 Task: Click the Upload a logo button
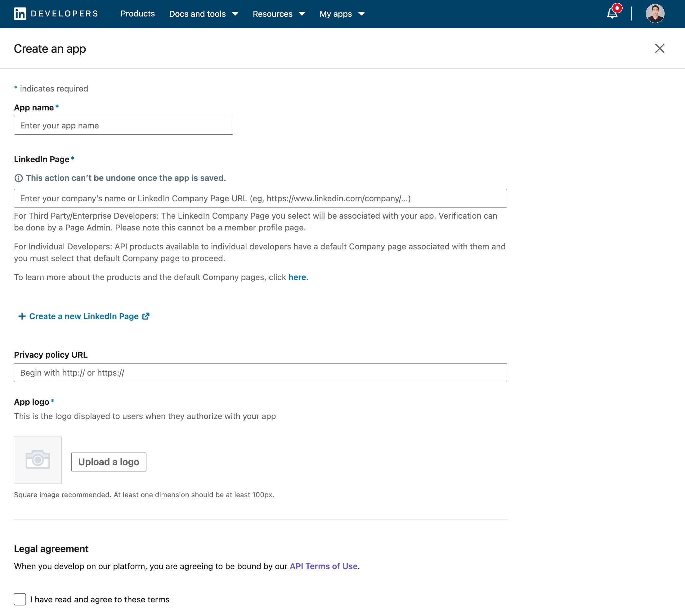(108, 462)
